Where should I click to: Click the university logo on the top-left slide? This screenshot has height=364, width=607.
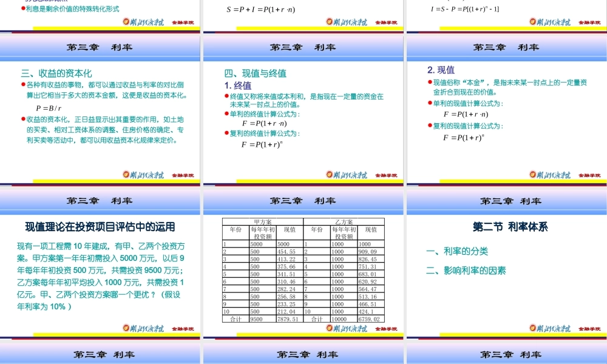pyautogui.click(x=143, y=21)
